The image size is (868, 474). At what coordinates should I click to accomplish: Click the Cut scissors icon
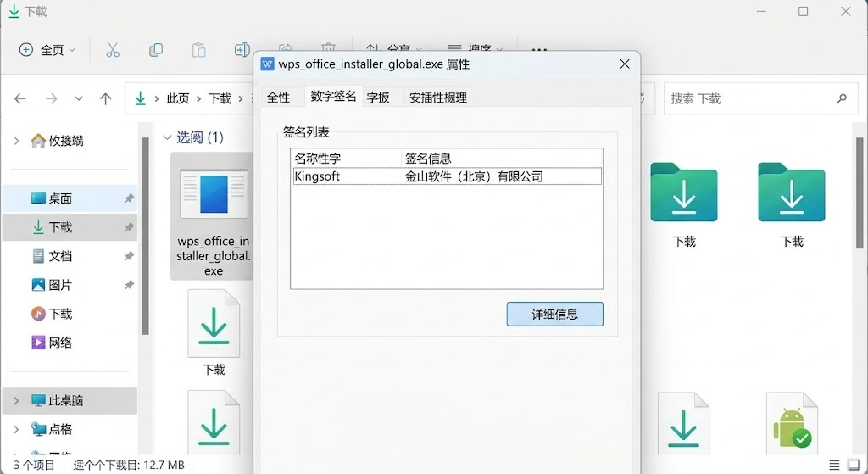pos(113,50)
